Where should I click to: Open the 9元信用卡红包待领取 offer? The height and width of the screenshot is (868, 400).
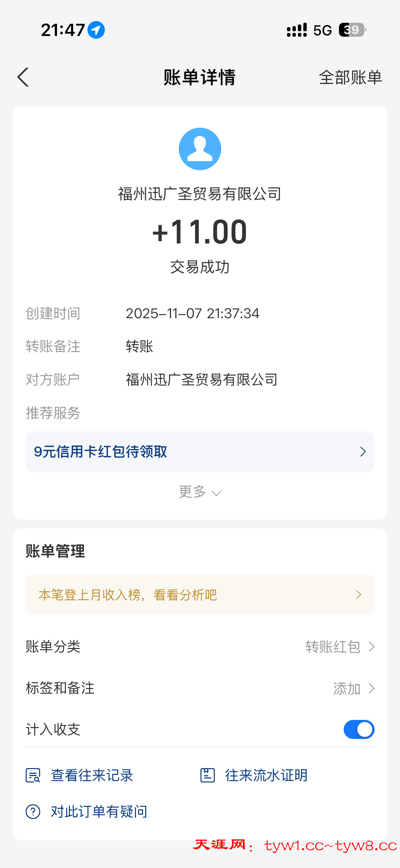coord(200,452)
